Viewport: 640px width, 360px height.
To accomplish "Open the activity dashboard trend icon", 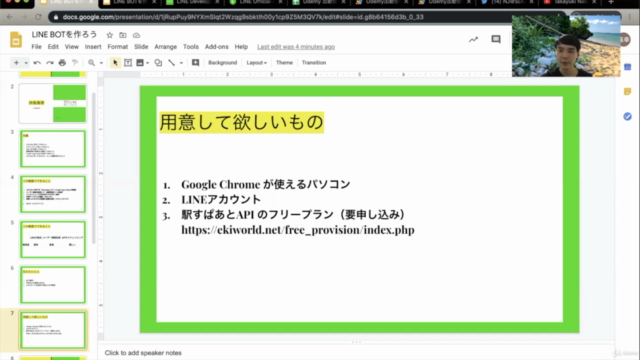I will point(473,40).
